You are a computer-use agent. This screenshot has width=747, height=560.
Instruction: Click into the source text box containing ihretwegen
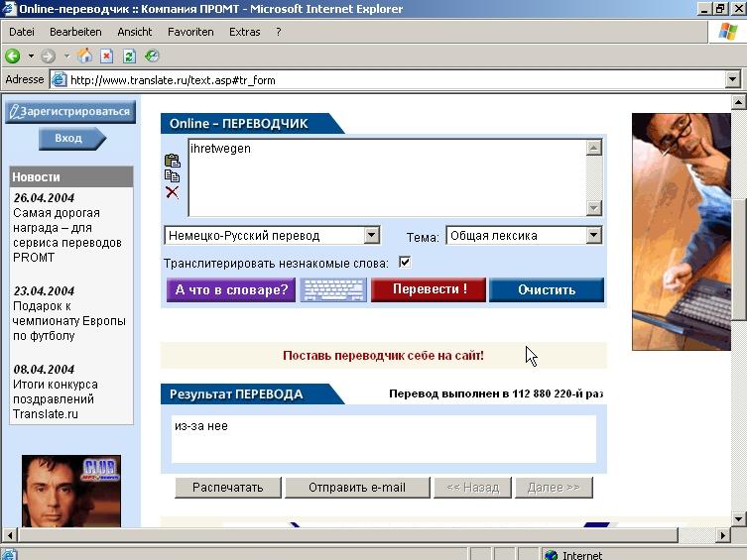[387, 177]
